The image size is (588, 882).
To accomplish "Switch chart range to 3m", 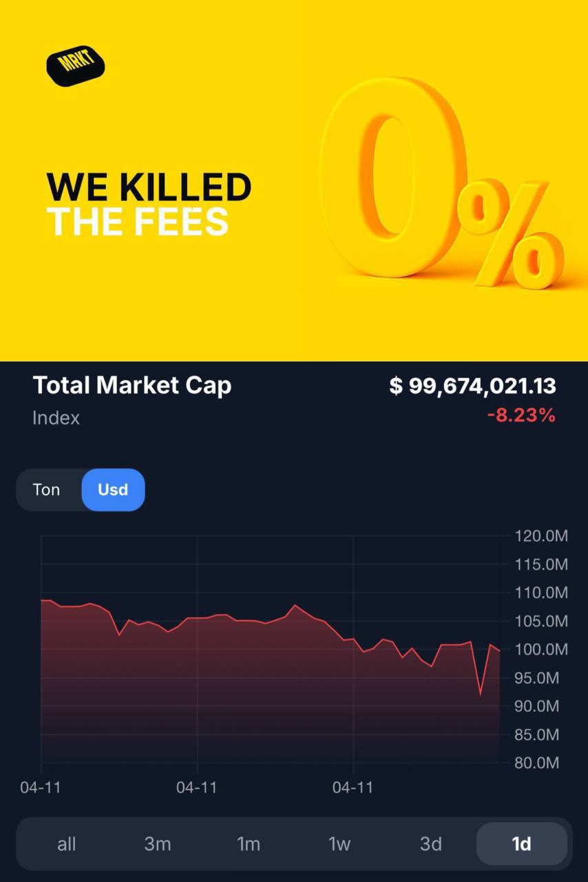I will tap(158, 843).
